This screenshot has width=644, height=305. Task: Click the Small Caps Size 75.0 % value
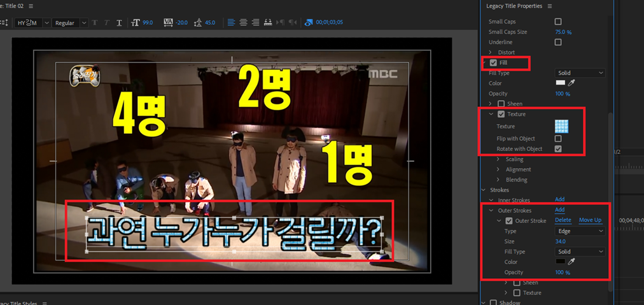click(x=564, y=32)
